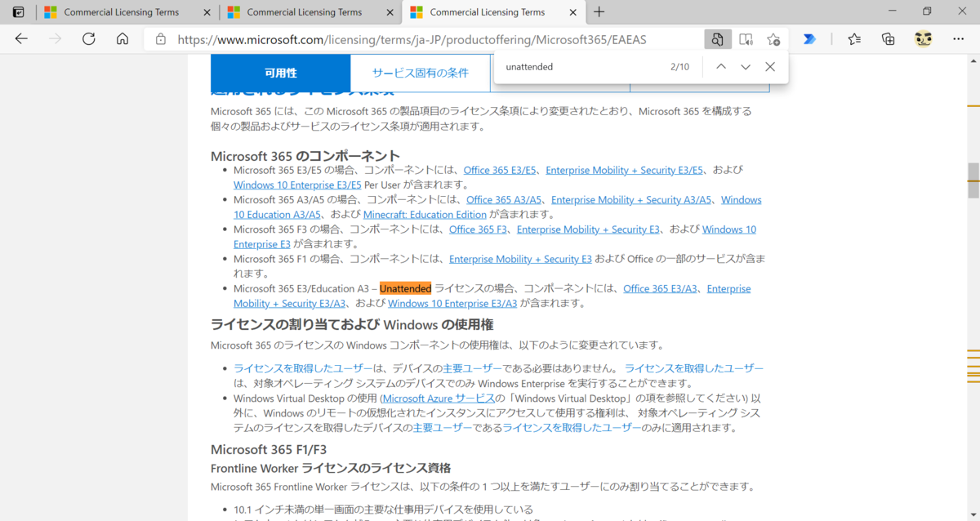Open the Office 365 F3 link

pos(479,229)
